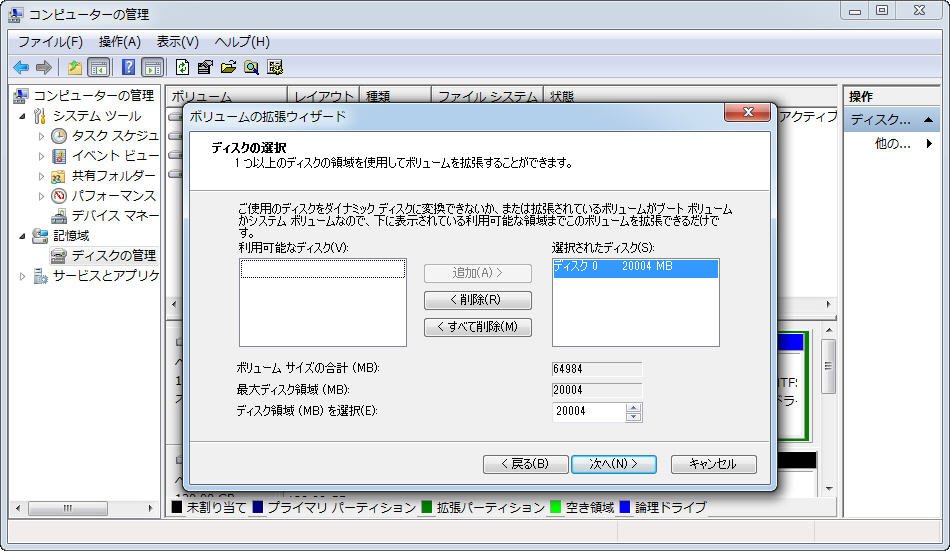Open the 表示(V) menu
This screenshot has height=551, width=950.
pyautogui.click(x=178, y=42)
